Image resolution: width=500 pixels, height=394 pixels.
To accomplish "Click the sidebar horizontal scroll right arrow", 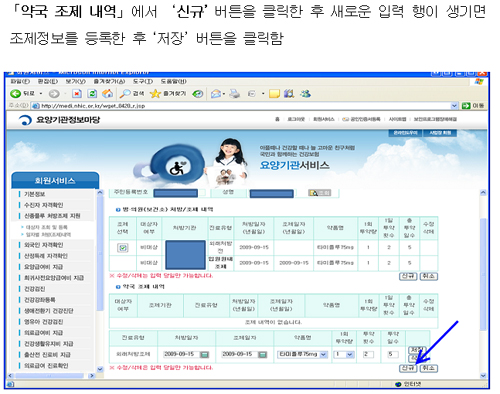I will click(92, 376).
